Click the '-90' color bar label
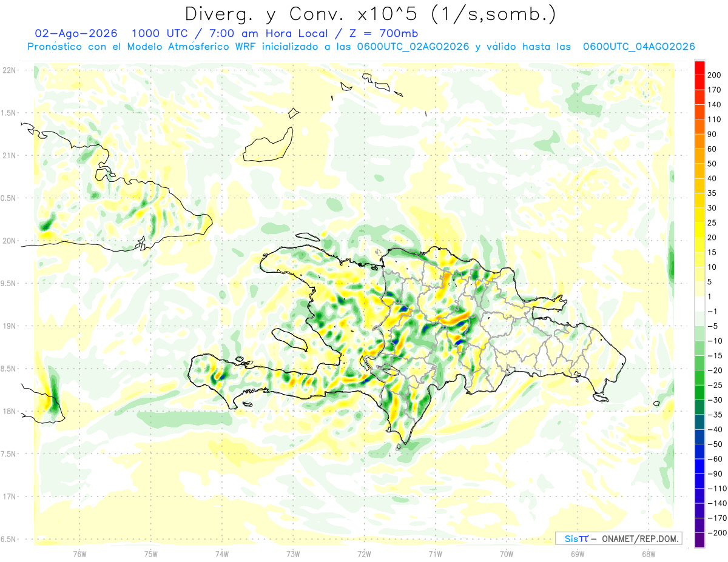728x562 pixels. [716, 473]
